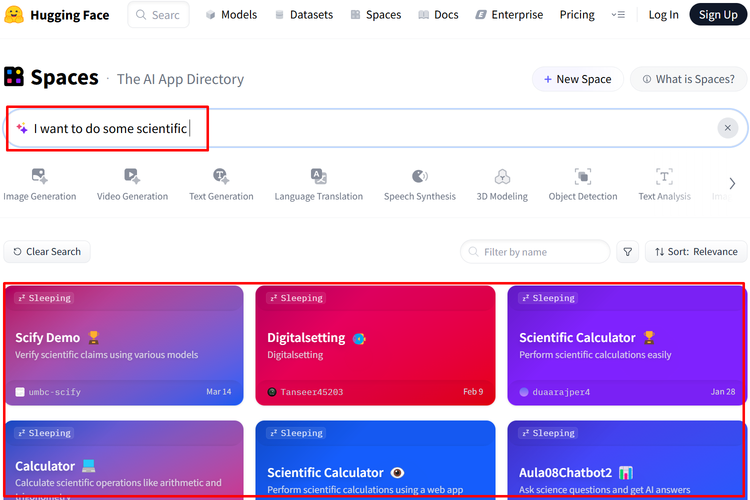The height and width of the screenshot is (500, 750).
Task: Go to the Spaces nav item
Action: click(376, 15)
